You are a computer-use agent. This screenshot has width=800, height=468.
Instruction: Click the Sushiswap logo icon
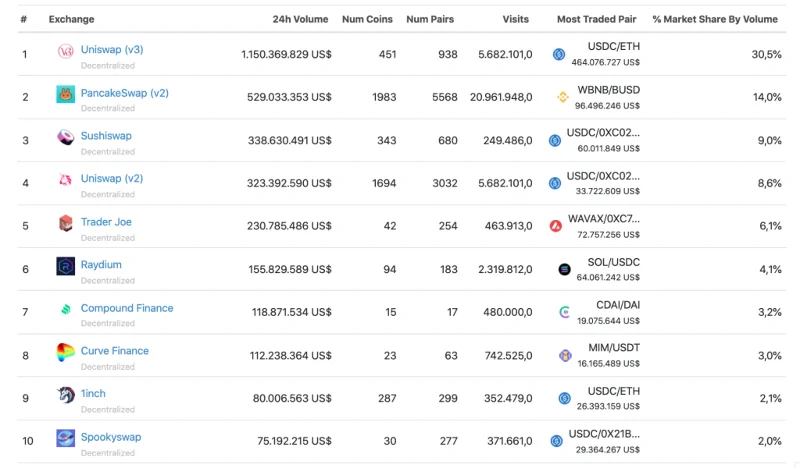point(65,137)
